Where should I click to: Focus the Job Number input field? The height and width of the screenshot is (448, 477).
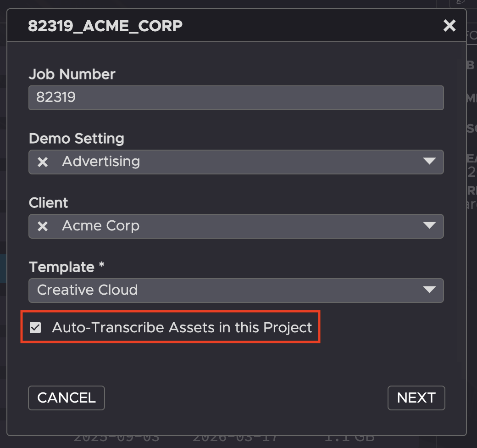pos(236,97)
